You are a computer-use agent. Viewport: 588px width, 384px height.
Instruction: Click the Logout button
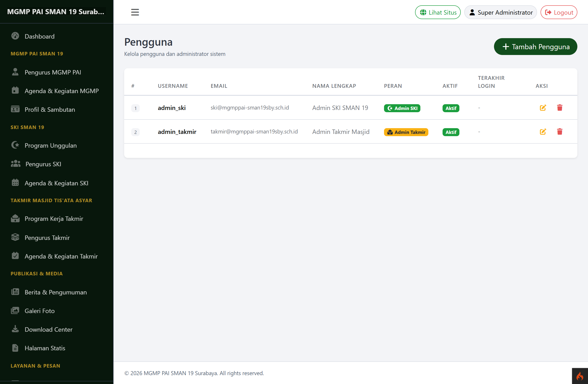(x=559, y=12)
